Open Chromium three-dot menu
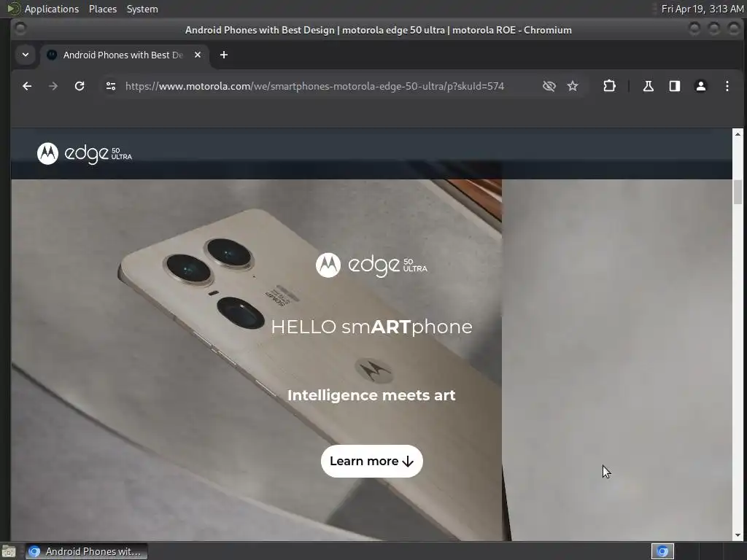Image resolution: width=747 pixels, height=560 pixels. point(727,86)
